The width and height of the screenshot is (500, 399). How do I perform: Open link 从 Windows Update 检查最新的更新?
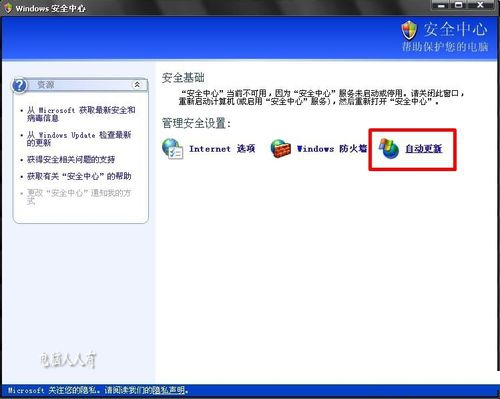[x=79, y=139]
